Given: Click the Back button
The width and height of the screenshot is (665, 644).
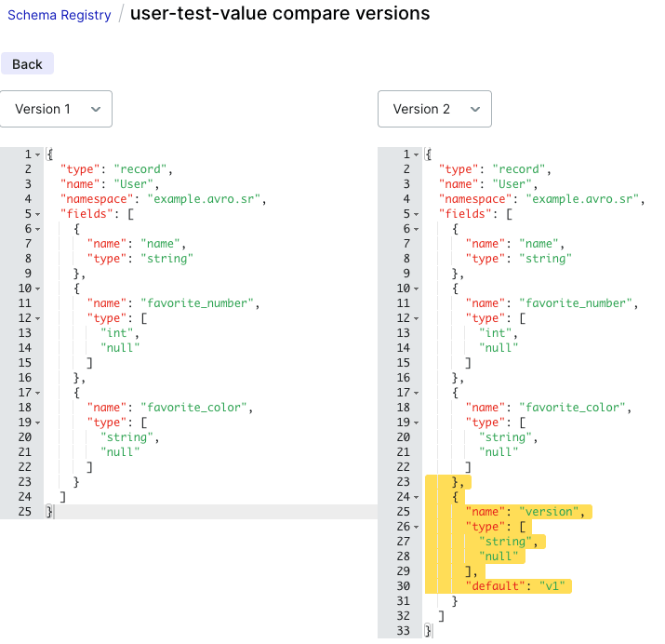Looking at the screenshot, I should pos(27,63).
